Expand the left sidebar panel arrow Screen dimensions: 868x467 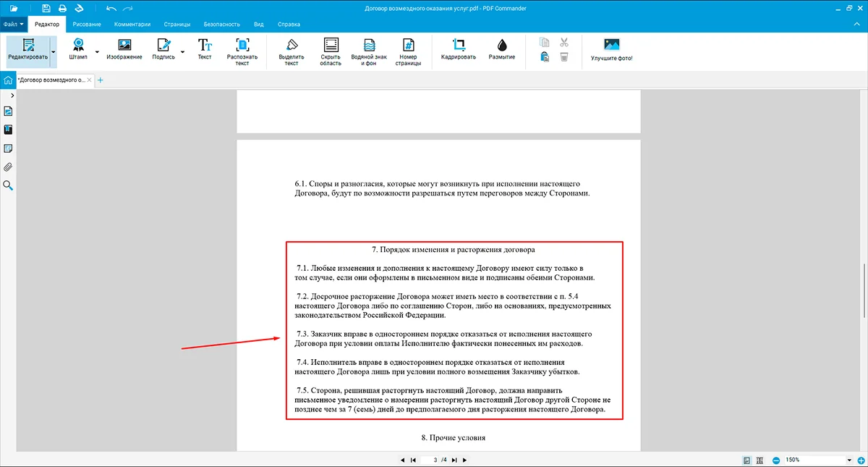(12, 95)
